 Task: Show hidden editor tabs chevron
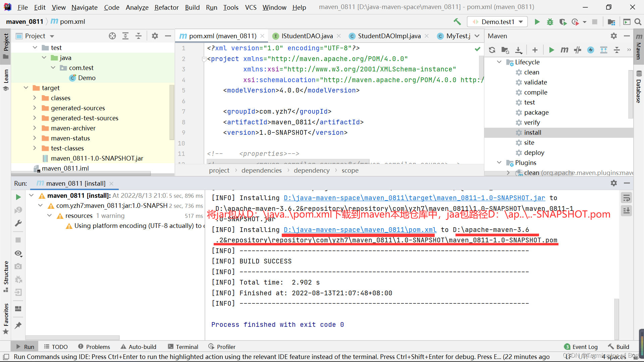coord(477,36)
